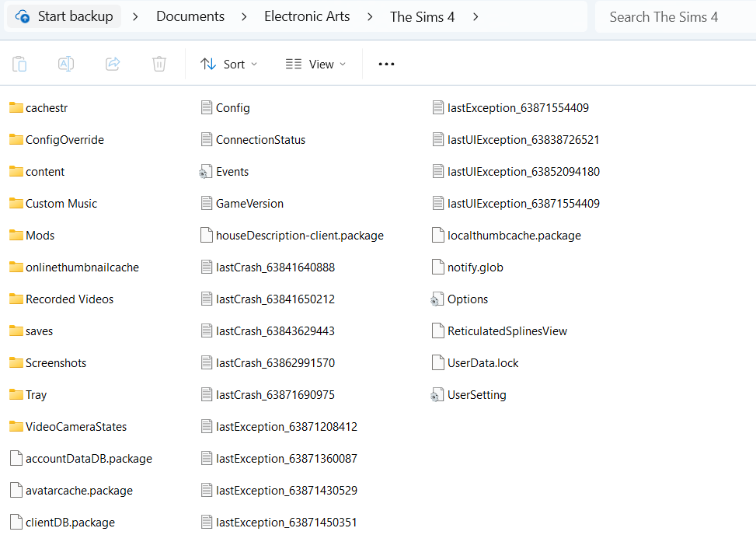Open the View dropdown menu
This screenshot has width=756, height=556.
(315, 64)
